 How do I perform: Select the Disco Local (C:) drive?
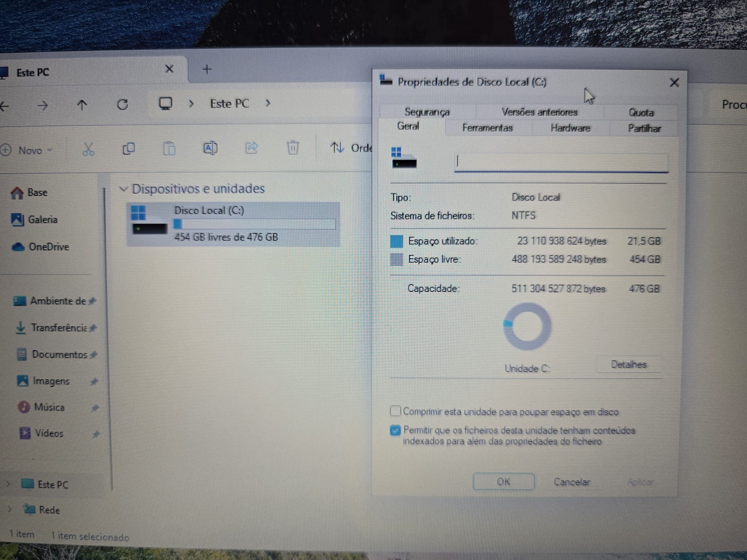pos(233,224)
